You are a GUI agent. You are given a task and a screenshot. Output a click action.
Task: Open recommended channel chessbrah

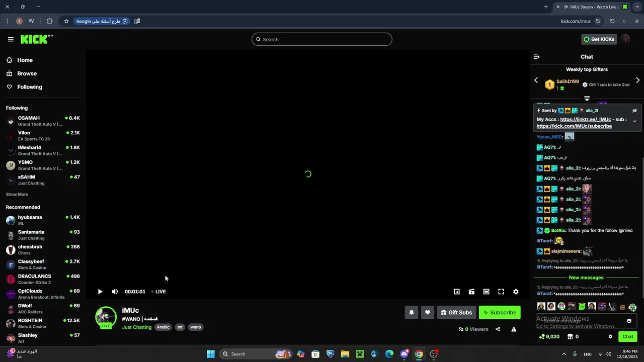(x=43, y=250)
